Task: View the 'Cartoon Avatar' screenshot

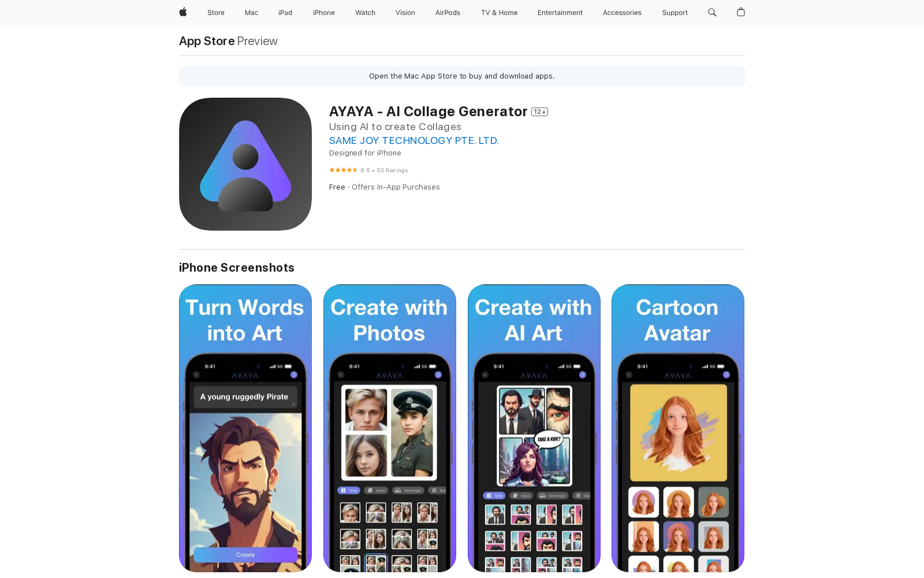Action: pos(678,428)
